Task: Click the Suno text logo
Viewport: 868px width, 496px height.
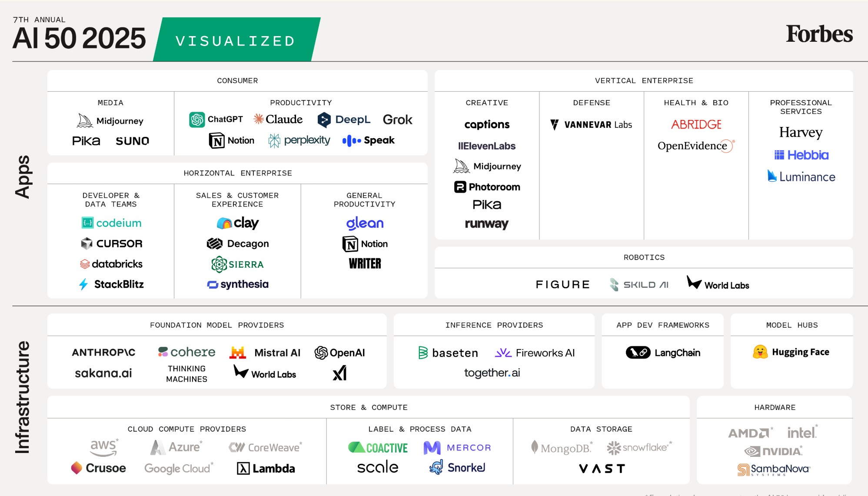Action: click(x=133, y=141)
